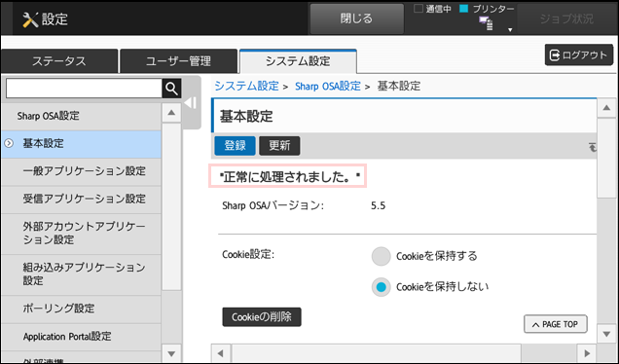
Task: Click content scrollbar down arrow
Action: (x=606, y=335)
